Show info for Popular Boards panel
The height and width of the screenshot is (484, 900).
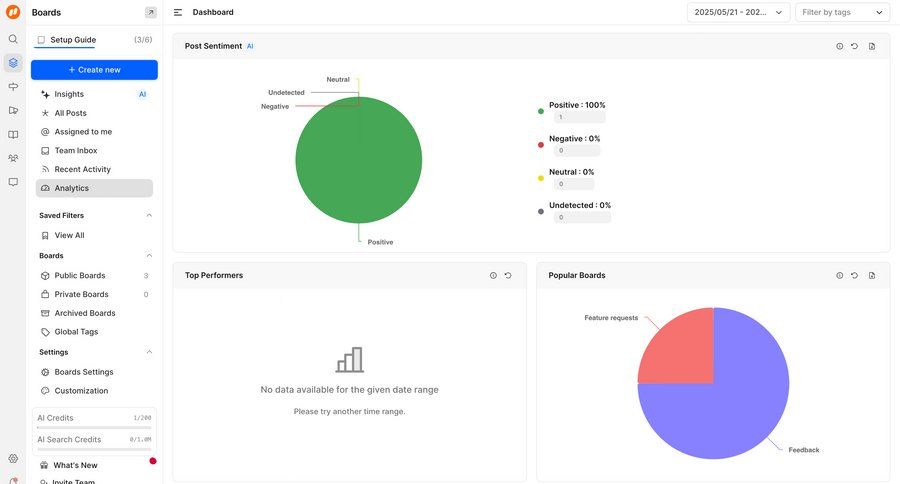coord(840,276)
